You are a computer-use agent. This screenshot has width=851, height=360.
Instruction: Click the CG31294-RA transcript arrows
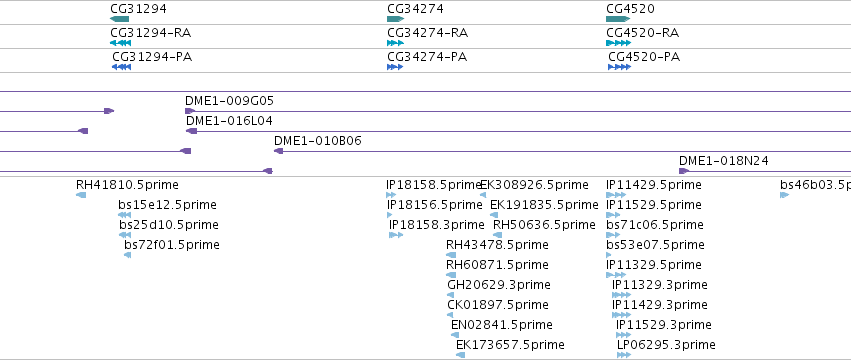point(120,43)
